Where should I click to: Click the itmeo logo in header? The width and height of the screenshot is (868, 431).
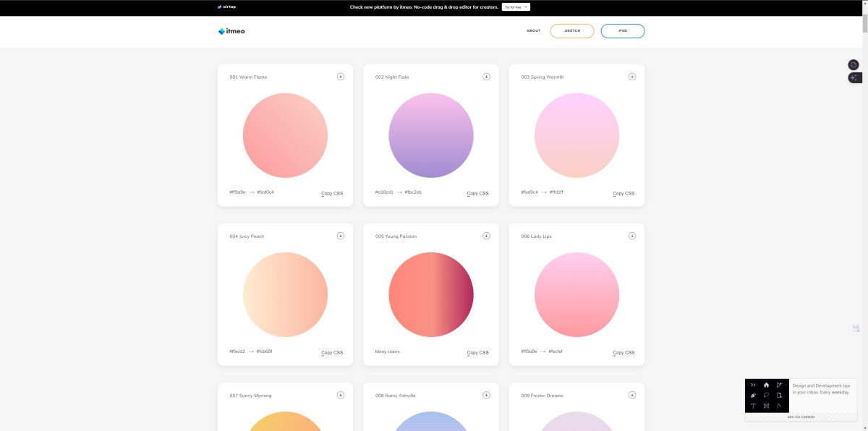pyautogui.click(x=231, y=31)
